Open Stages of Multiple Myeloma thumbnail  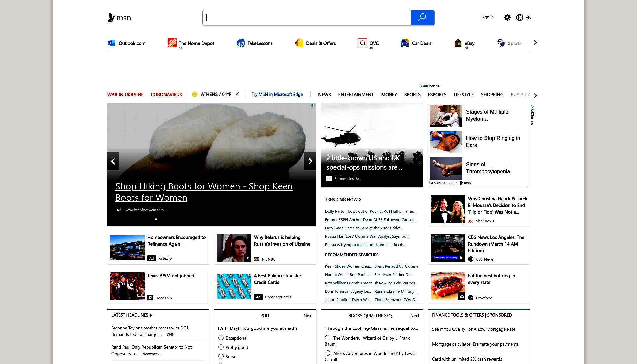pyautogui.click(x=446, y=116)
